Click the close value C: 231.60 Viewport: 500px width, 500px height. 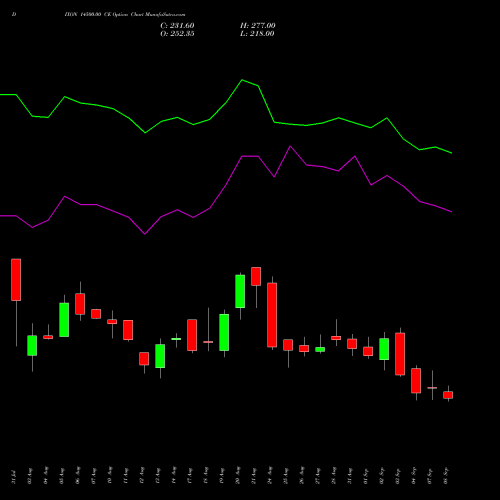click(x=177, y=26)
